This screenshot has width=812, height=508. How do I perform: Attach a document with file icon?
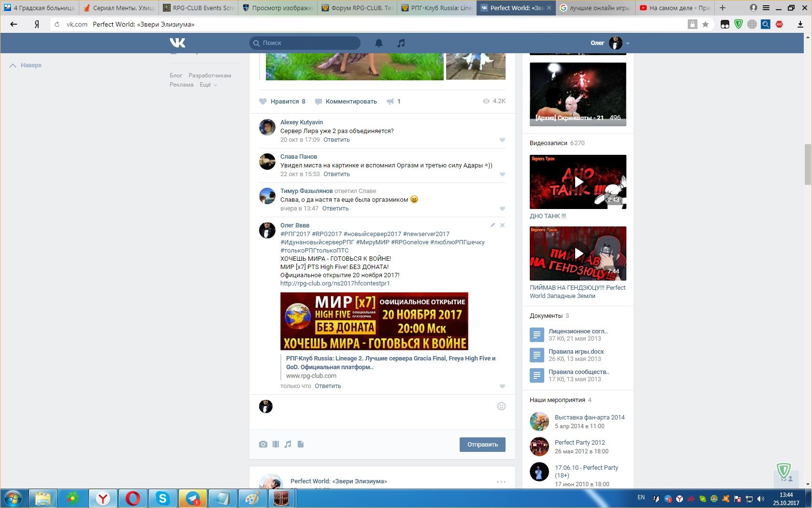[x=300, y=444]
